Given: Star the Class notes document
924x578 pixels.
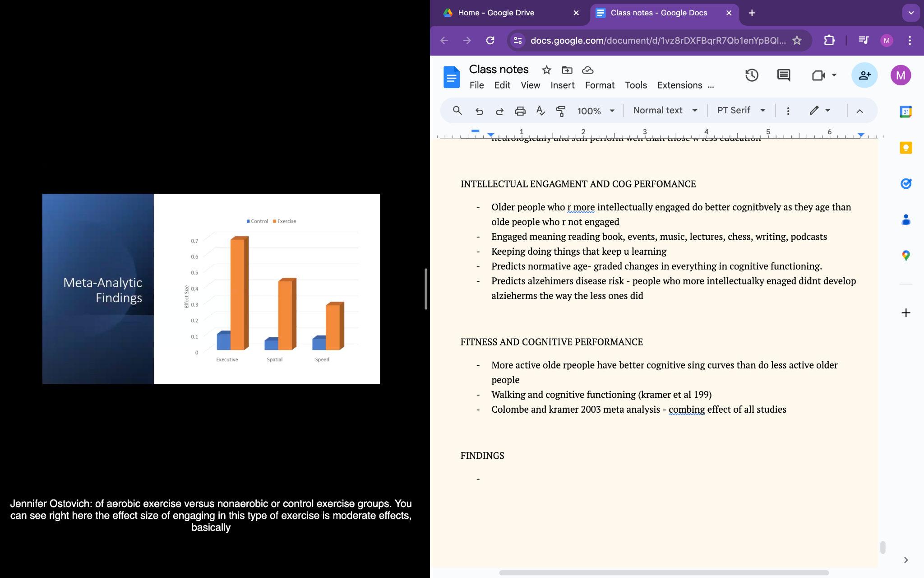Looking at the screenshot, I should tap(546, 70).
